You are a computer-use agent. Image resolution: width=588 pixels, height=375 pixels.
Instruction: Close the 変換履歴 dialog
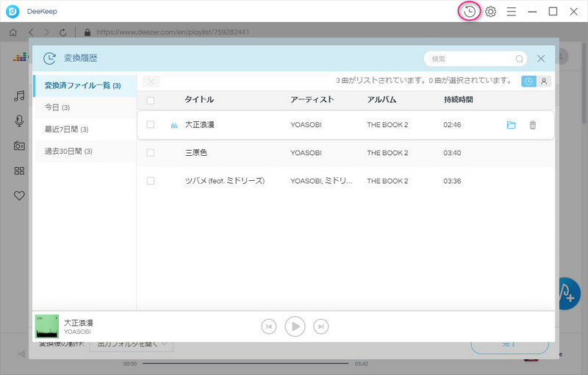[541, 59]
